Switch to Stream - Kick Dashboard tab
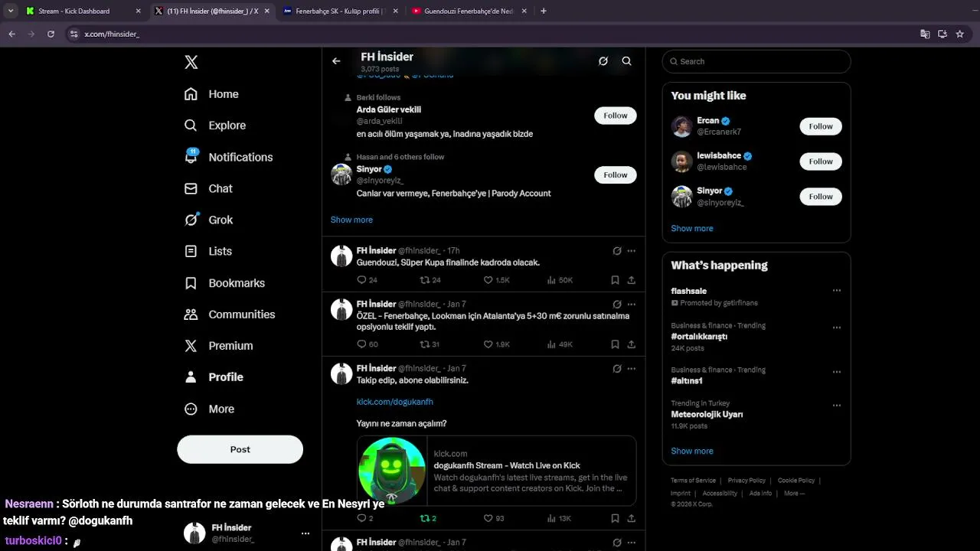This screenshot has height=551, width=980. tap(83, 11)
